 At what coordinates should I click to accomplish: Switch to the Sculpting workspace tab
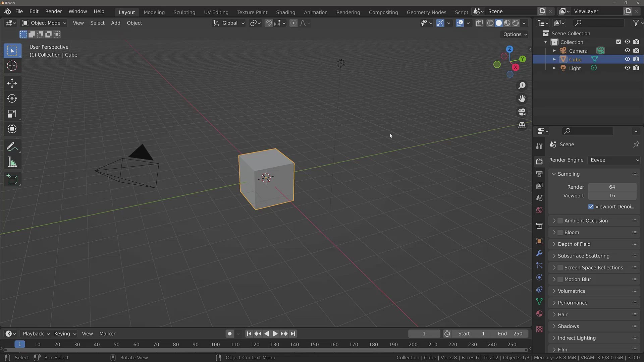[184, 12]
